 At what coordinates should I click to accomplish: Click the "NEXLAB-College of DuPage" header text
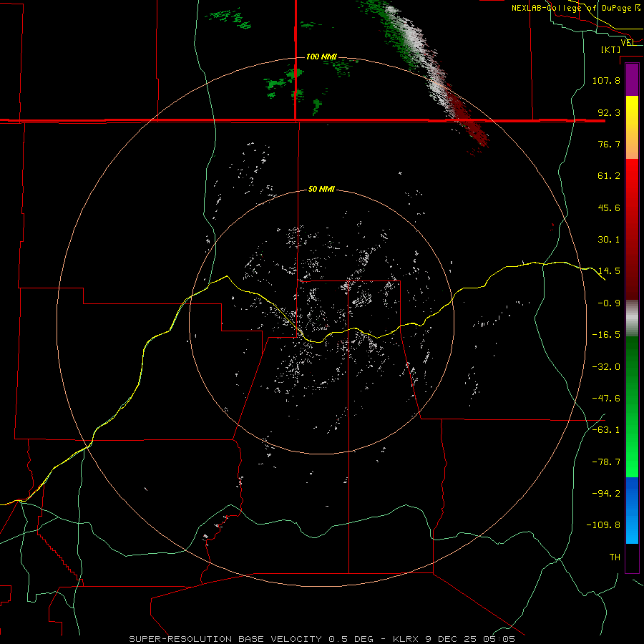pos(571,8)
